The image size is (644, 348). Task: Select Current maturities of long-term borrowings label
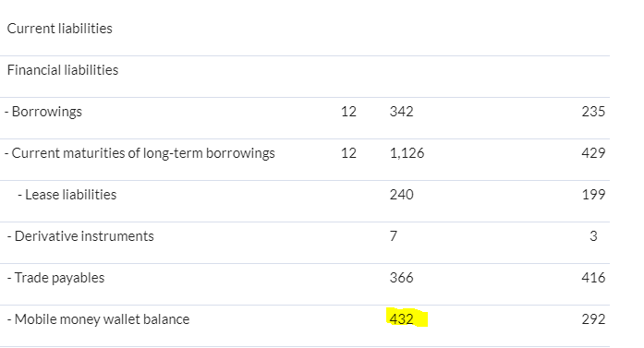pos(140,153)
